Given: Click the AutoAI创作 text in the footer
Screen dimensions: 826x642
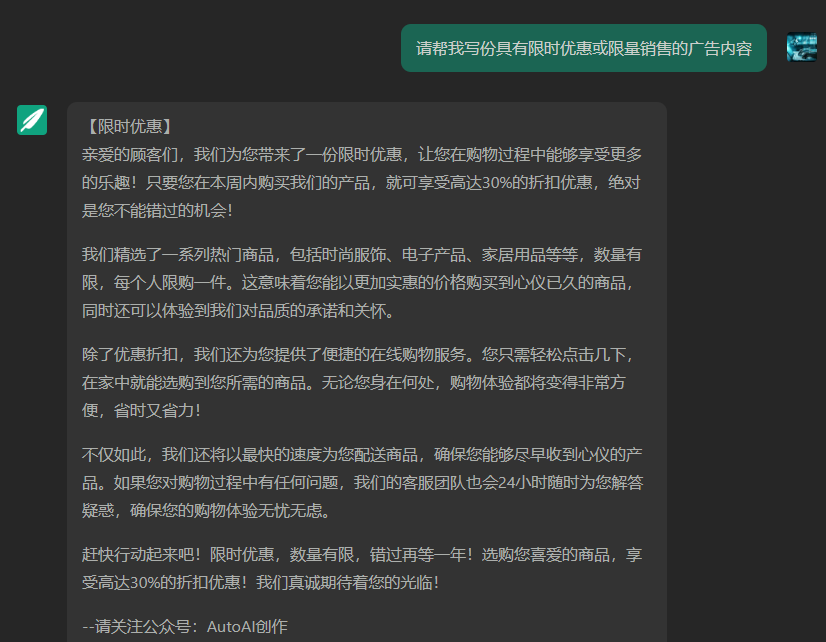Looking at the screenshot, I should [247, 627].
